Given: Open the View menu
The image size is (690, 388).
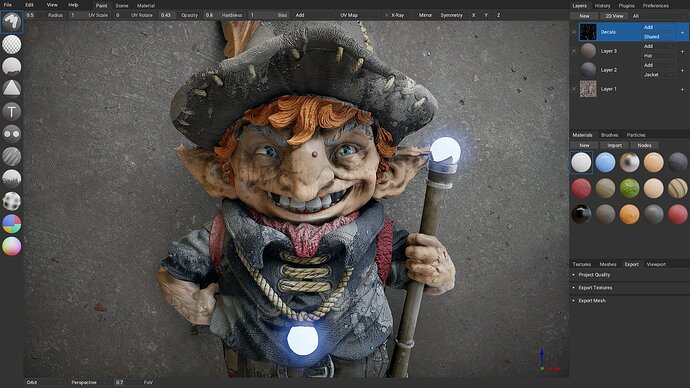Looking at the screenshot, I should pos(52,5).
